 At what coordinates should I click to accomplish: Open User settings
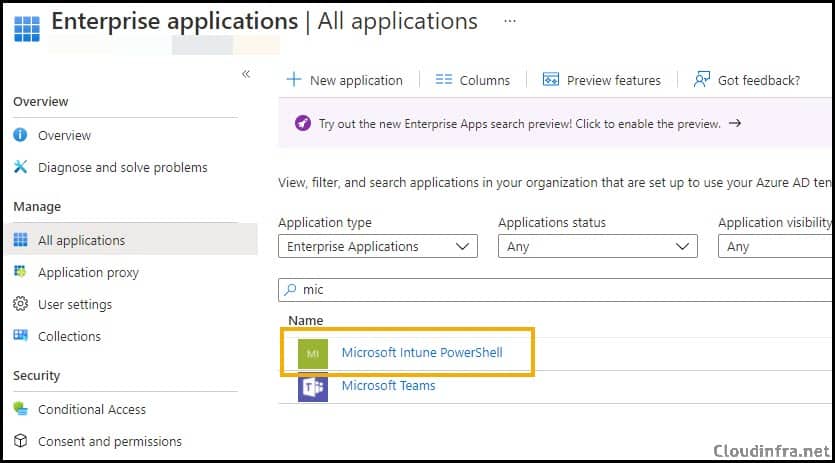[75, 304]
